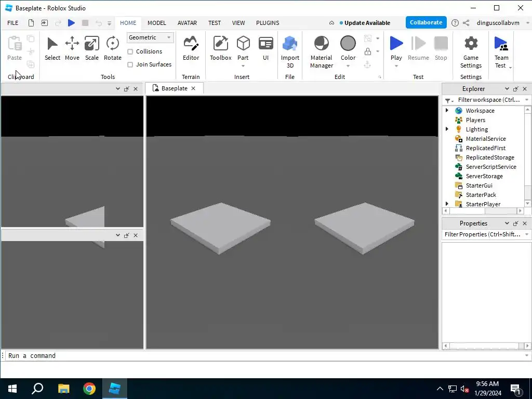This screenshot has width=532, height=399.
Task: Open the Terrain Editor
Action: pos(191,49)
